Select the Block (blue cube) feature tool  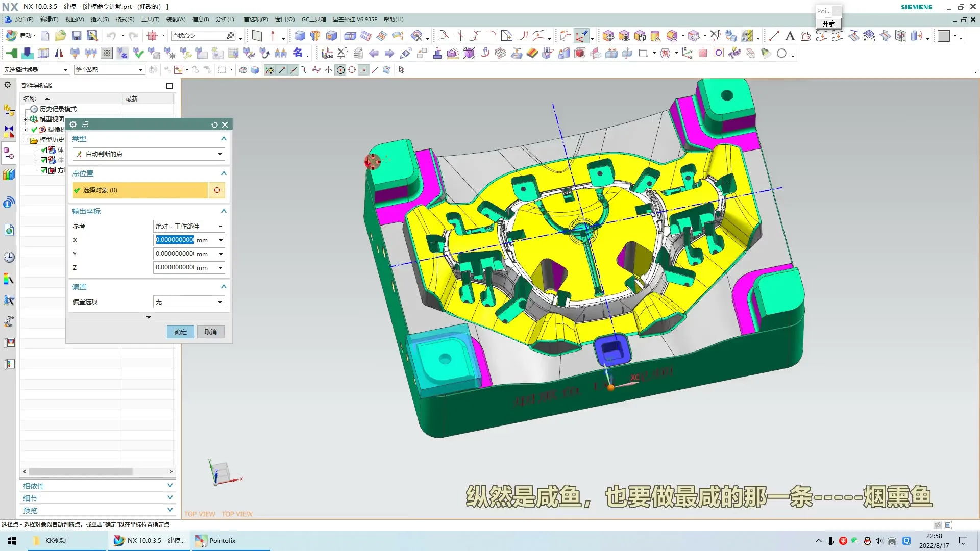[300, 36]
